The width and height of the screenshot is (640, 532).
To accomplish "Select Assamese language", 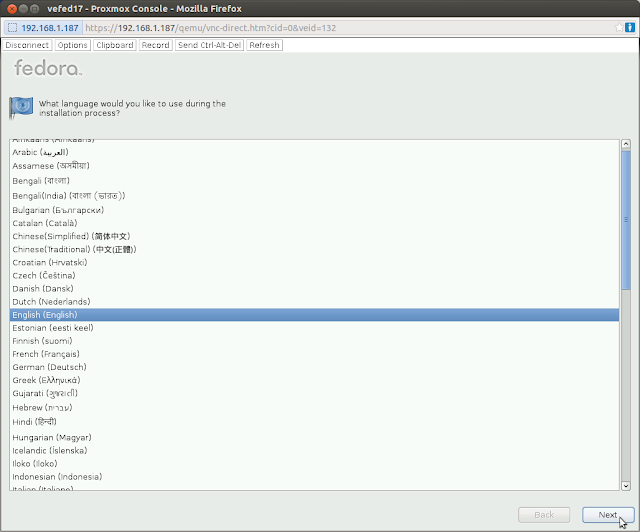I will click(314, 166).
